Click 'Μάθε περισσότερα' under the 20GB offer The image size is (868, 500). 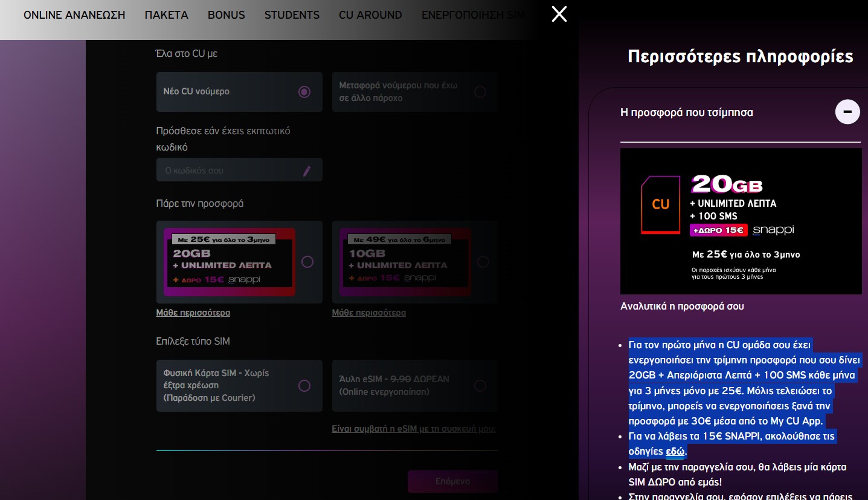point(193,313)
